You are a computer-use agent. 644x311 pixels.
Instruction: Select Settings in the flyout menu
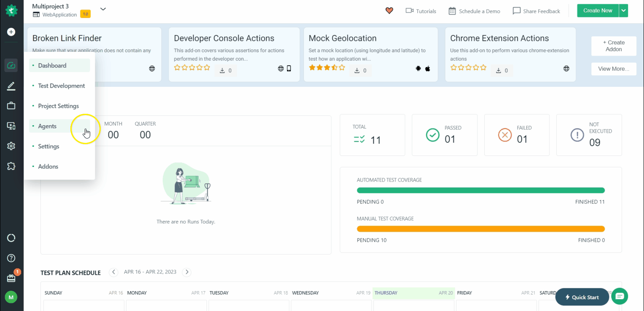59,146
